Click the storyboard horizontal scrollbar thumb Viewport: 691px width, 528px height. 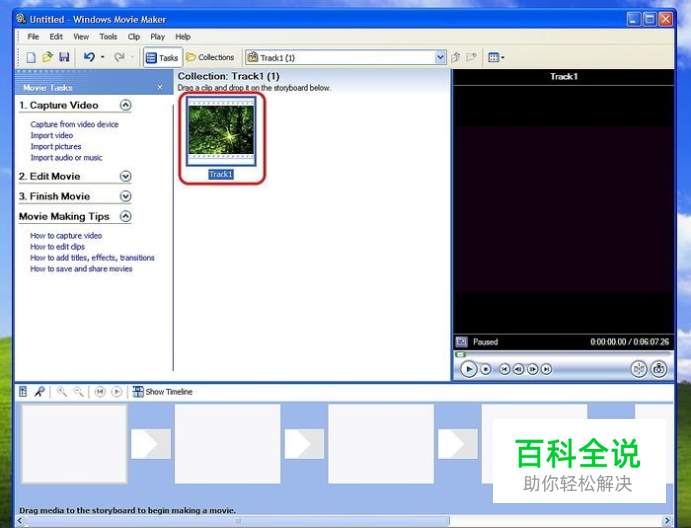tap(238, 521)
